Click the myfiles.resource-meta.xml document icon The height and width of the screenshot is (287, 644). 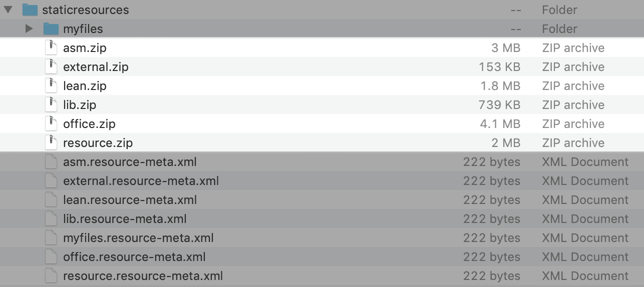51,238
